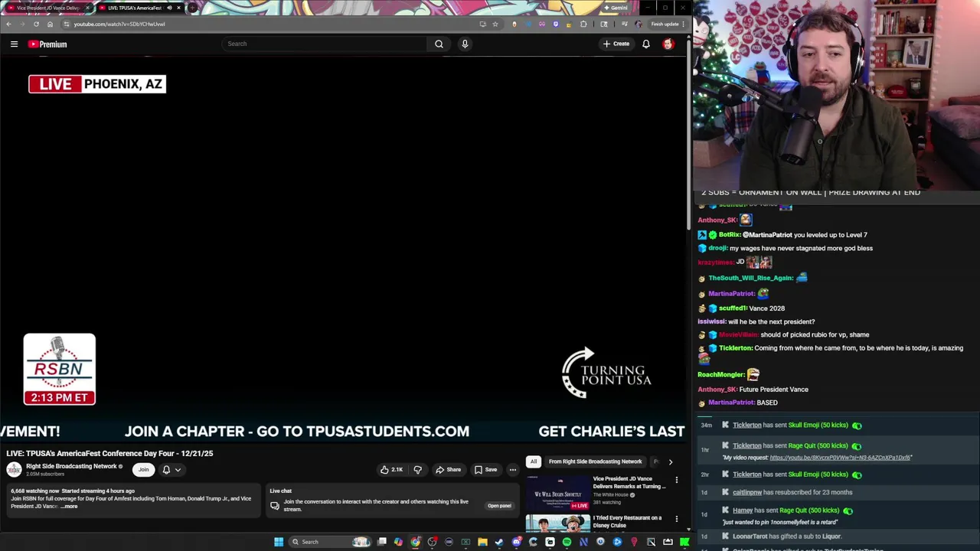Open Chrome from the taskbar

pos(415,542)
